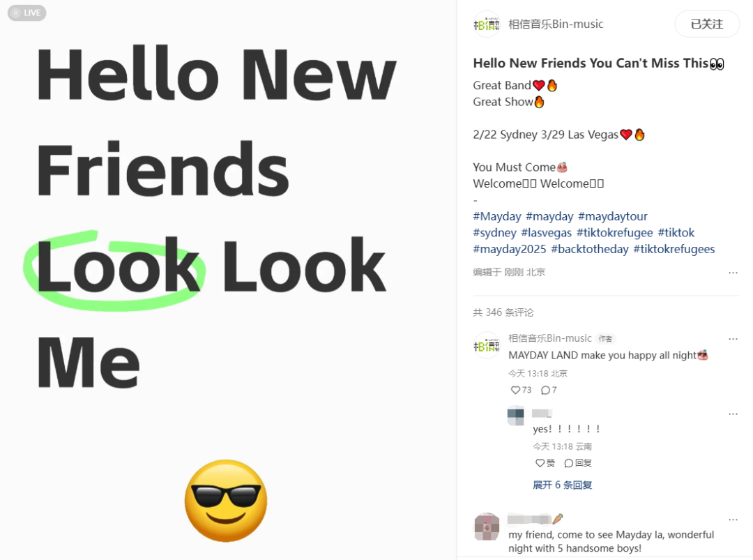Open avatar of the 'yes!!!!!!' replier
The height and width of the screenshot is (560, 753).
516,416
